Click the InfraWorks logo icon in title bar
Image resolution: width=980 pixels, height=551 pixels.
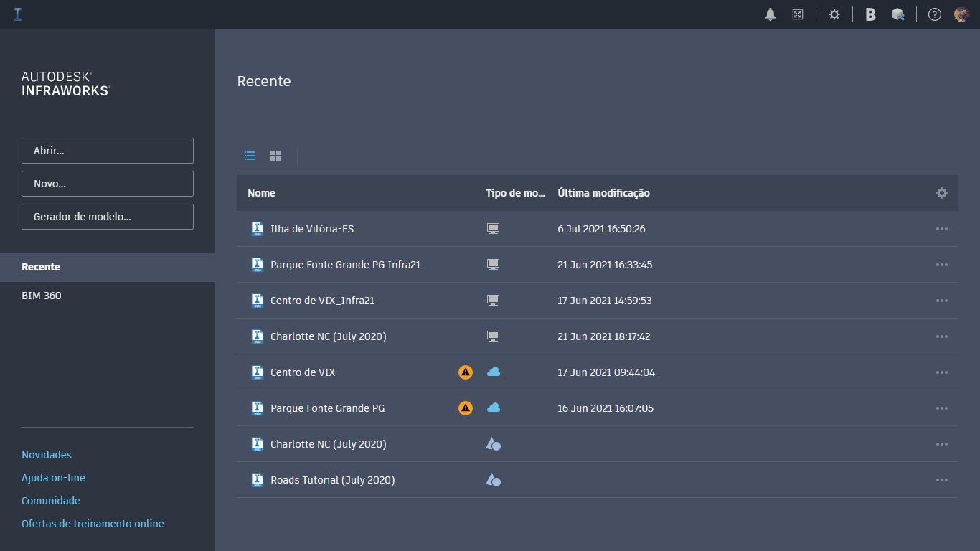tap(18, 14)
